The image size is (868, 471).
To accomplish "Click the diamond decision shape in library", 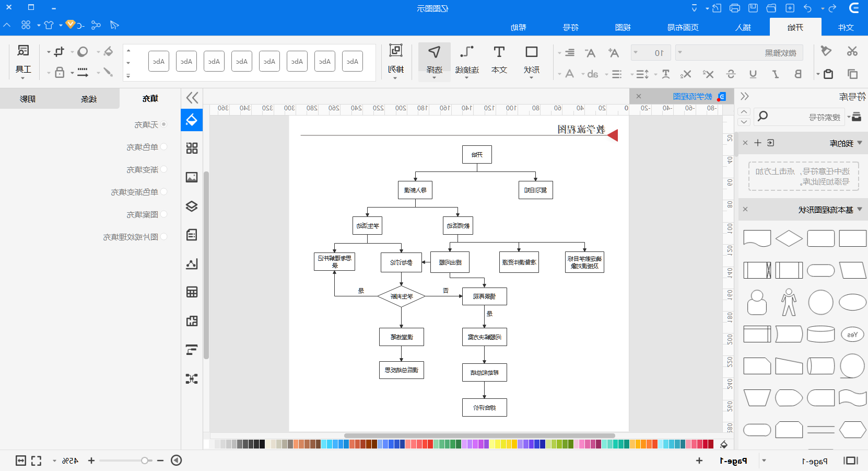I will [789, 238].
